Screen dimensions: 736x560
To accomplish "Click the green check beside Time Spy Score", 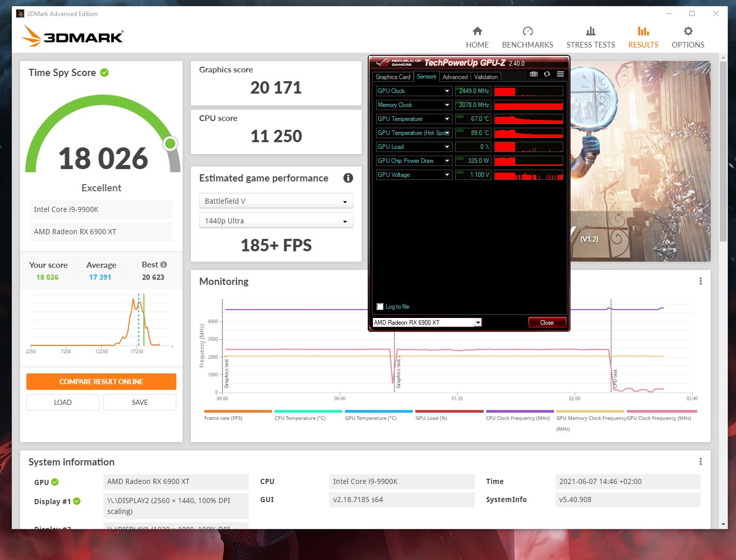I will click(x=104, y=72).
